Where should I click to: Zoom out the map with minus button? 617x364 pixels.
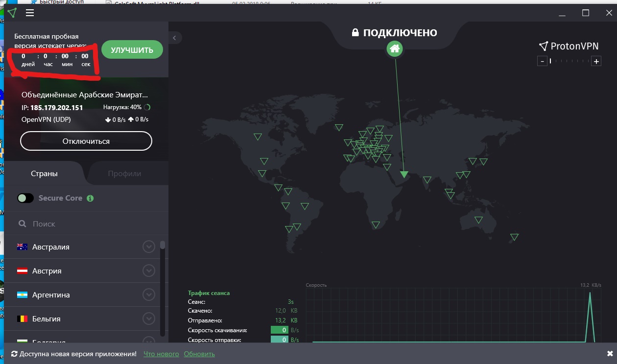pyautogui.click(x=542, y=61)
